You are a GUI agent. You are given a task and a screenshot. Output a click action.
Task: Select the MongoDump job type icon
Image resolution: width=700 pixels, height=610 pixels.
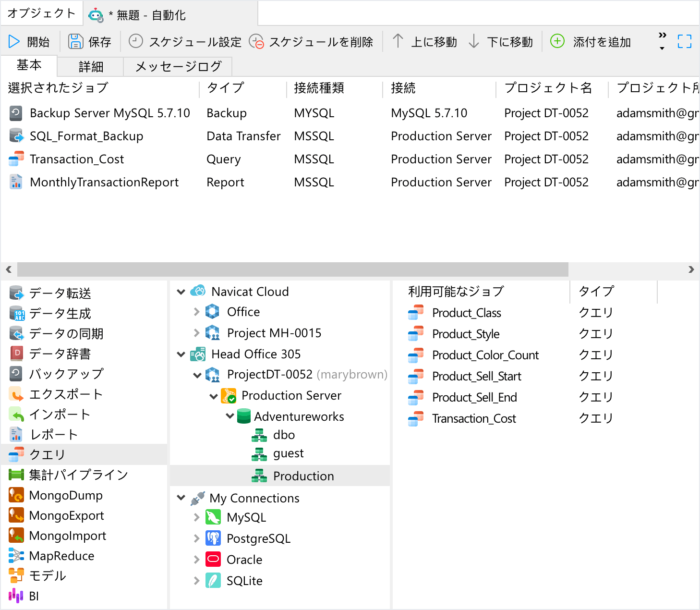16,495
